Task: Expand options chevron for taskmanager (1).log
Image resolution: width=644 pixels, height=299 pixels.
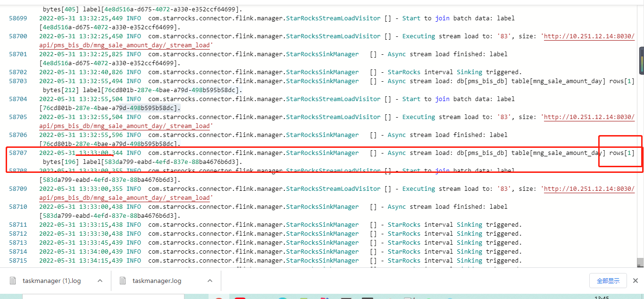Action: tap(100, 281)
